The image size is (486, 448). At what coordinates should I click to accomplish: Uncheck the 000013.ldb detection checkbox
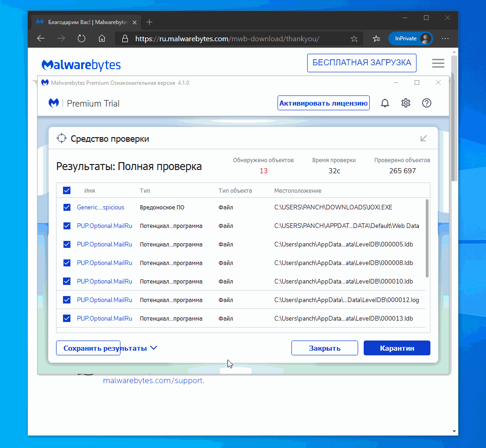[x=67, y=318]
